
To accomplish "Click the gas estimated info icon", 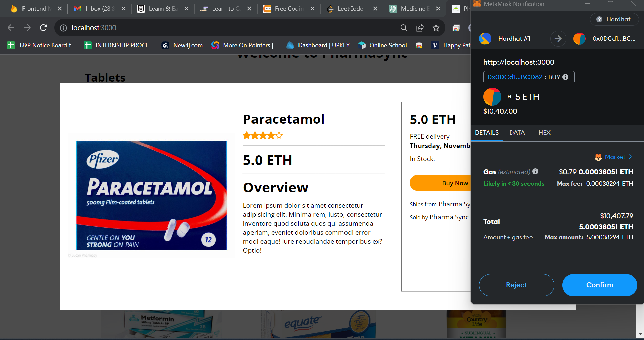I will coord(535,171).
